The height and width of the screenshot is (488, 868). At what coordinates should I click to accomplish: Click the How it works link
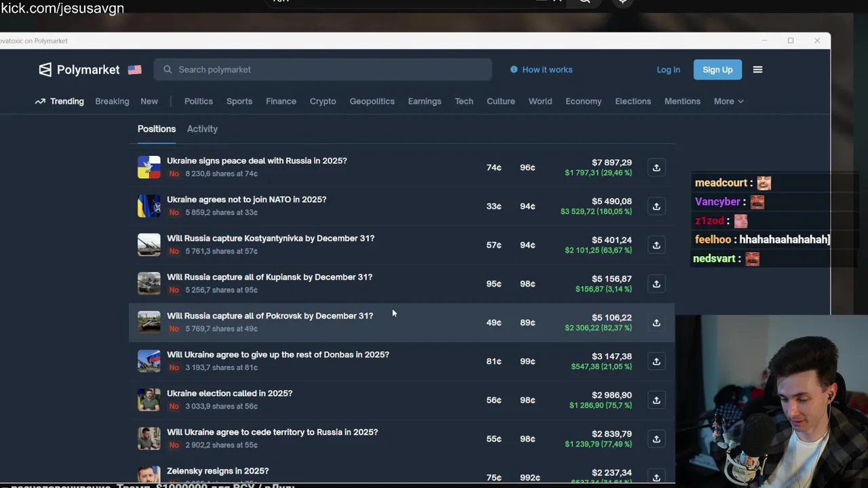coord(547,70)
